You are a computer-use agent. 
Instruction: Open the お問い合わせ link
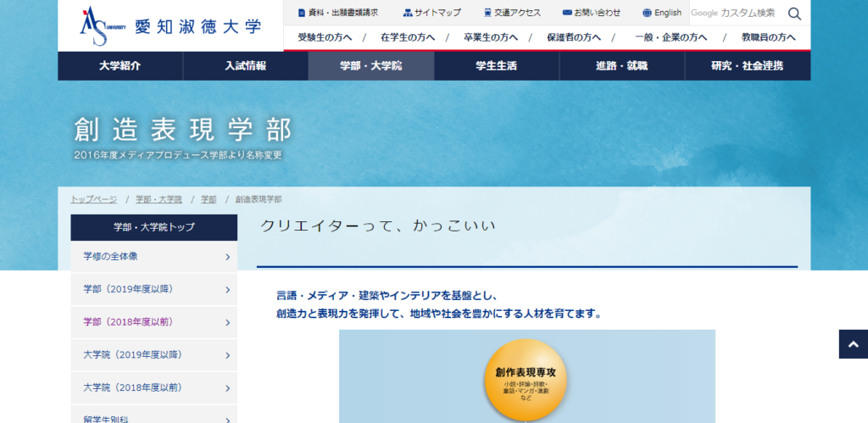[x=598, y=13]
